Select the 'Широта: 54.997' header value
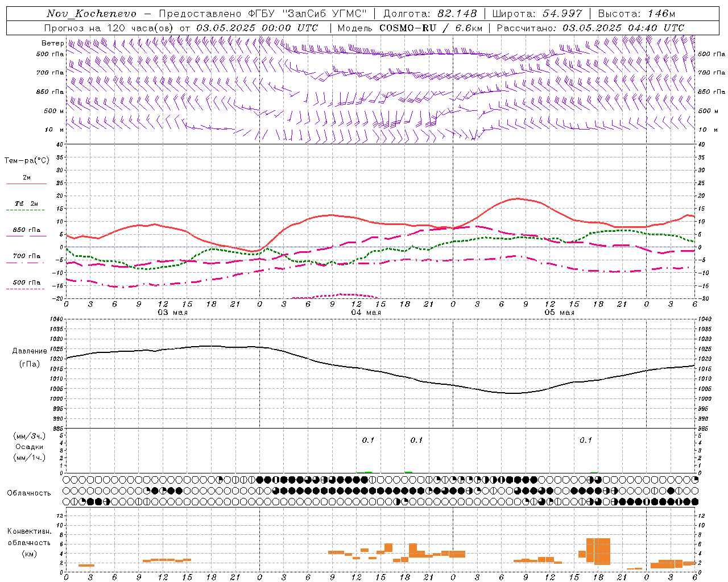 pyautogui.click(x=537, y=14)
